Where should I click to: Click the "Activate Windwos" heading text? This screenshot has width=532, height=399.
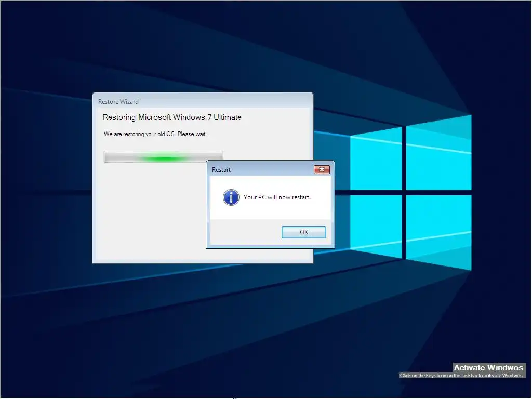point(488,367)
